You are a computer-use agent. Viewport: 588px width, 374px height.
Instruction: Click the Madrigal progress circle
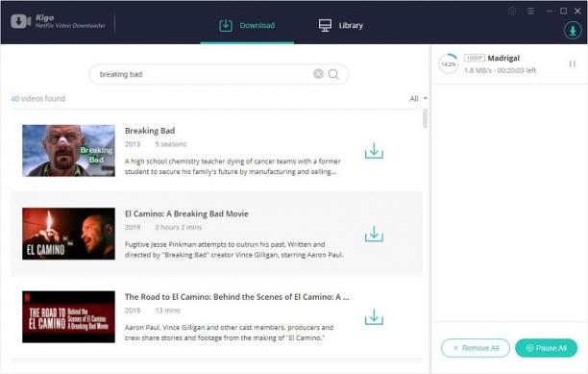point(449,63)
